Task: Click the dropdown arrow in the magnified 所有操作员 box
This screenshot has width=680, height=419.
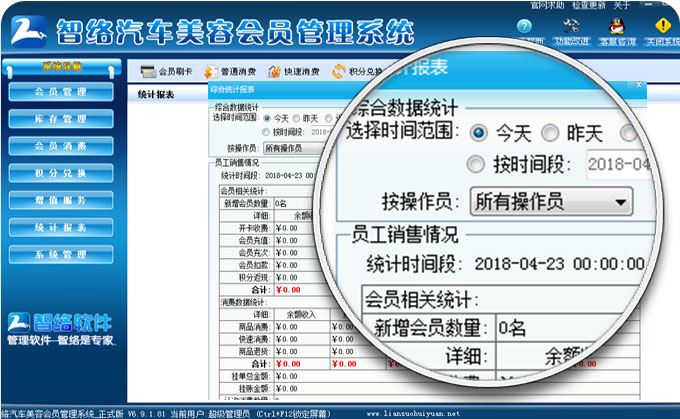Action: (621, 202)
